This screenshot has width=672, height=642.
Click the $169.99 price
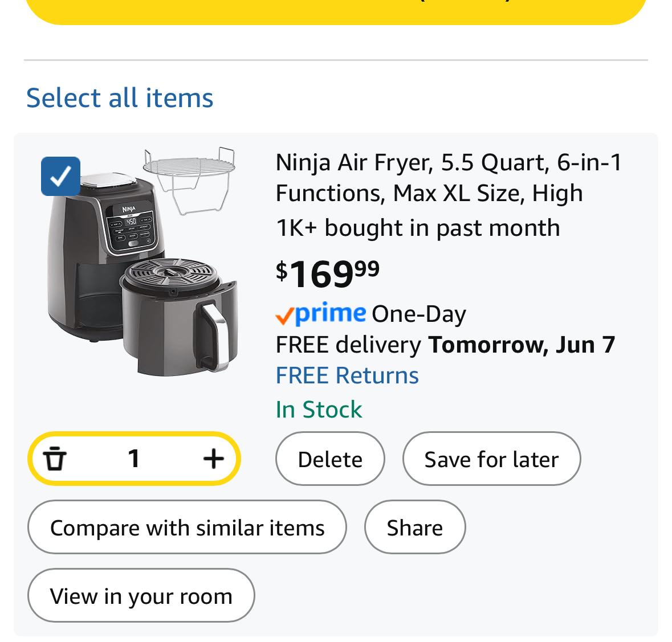pos(327,273)
